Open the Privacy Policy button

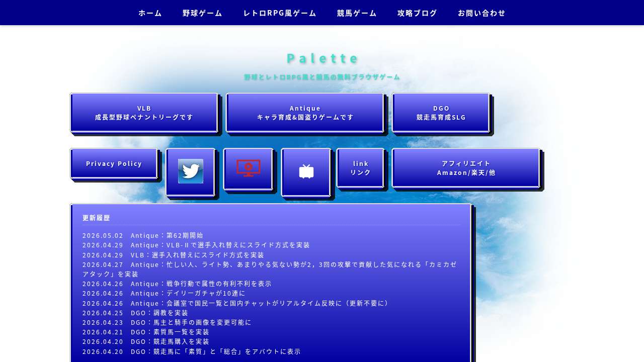114,163
